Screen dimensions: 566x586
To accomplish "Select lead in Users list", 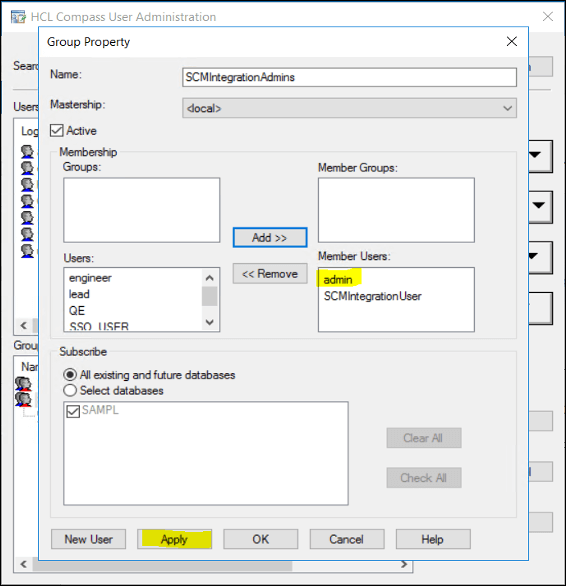I will click(x=79, y=294).
